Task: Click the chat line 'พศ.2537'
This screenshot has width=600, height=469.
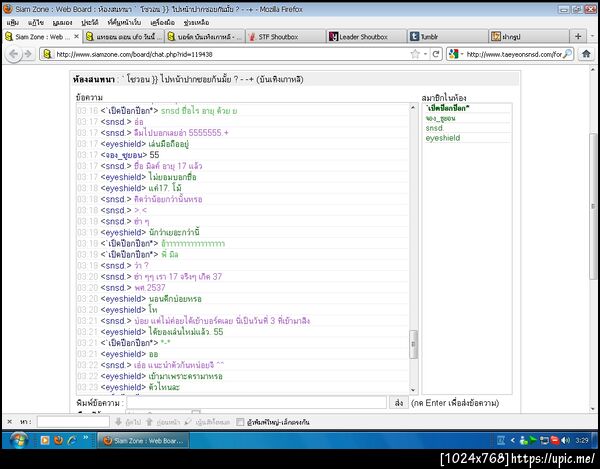Action: pyautogui.click(x=150, y=287)
